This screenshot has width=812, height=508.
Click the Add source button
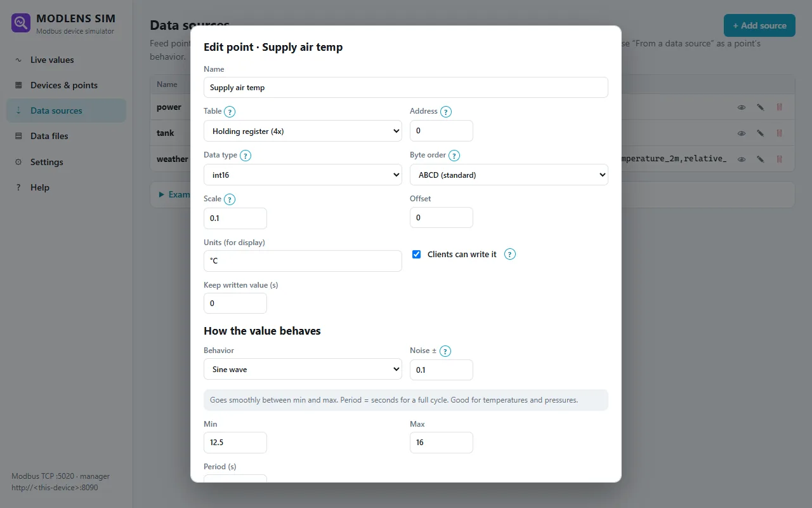coord(759,25)
